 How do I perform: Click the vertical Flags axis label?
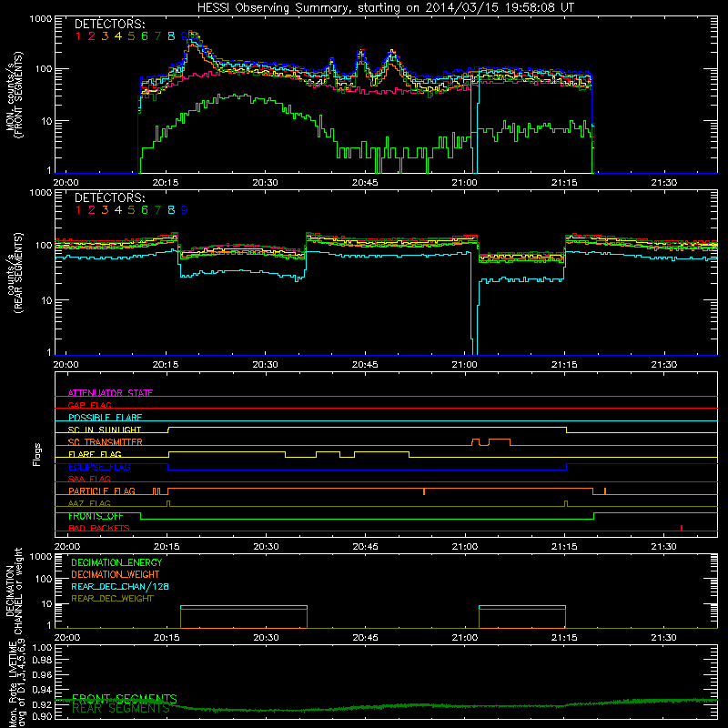pyautogui.click(x=37, y=454)
